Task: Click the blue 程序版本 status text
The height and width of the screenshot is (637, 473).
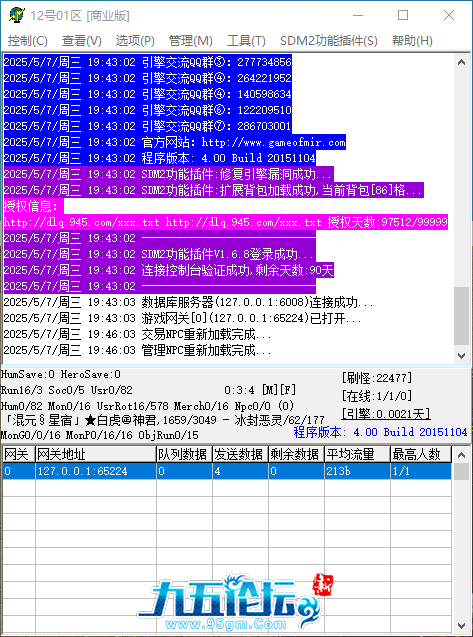Action: tap(380, 432)
